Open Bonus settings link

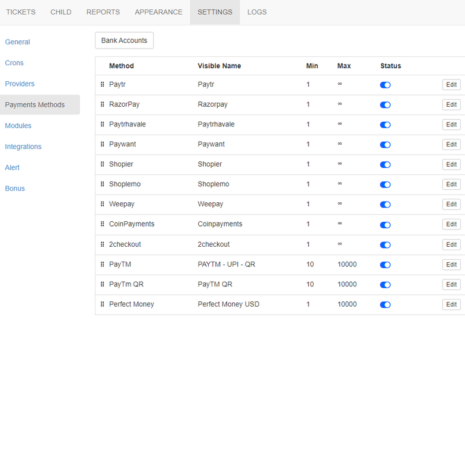[15, 189]
